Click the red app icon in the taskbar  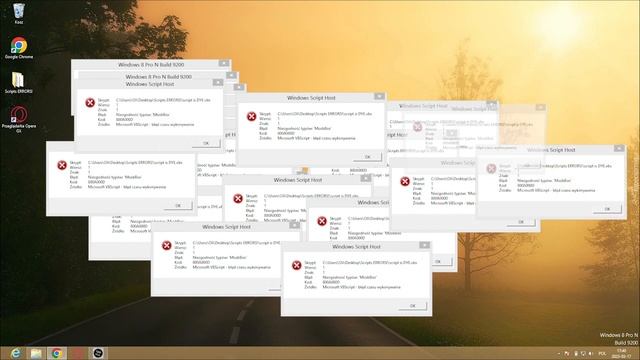pos(78,353)
